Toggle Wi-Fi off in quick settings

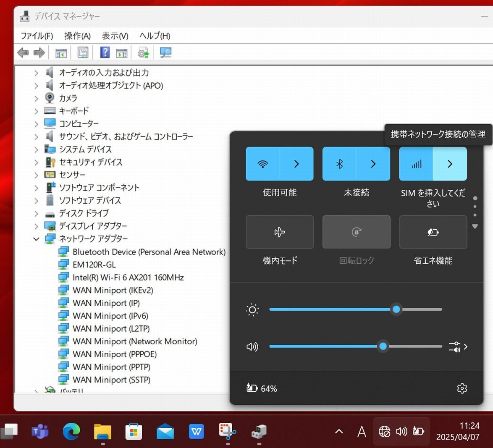click(263, 164)
